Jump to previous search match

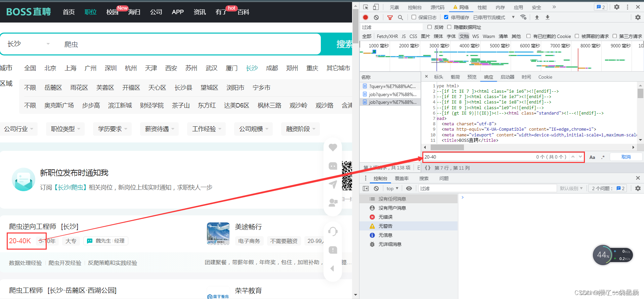pos(573,157)
